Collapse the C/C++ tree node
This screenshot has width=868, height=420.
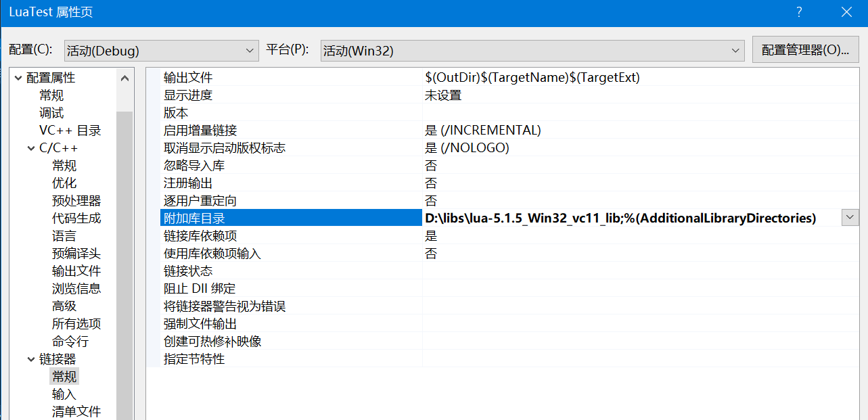[x=31, y=149]
